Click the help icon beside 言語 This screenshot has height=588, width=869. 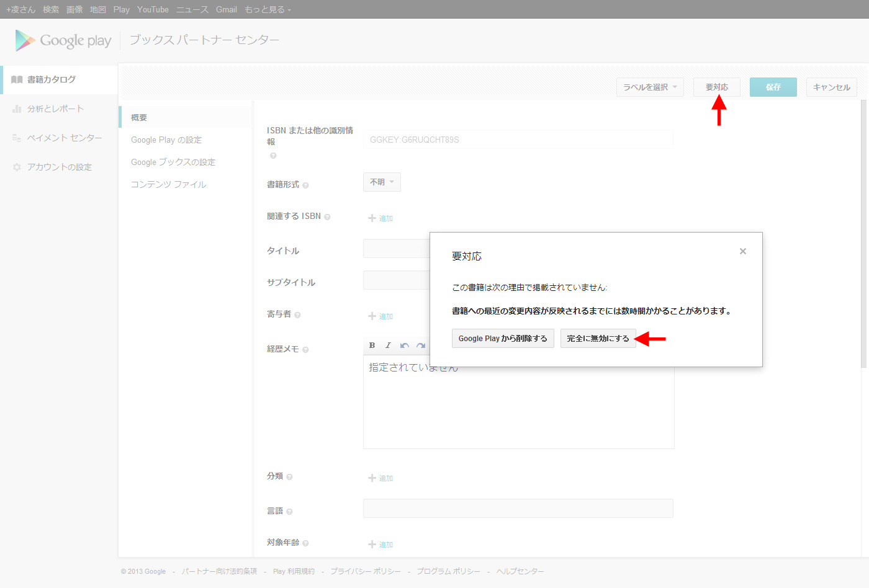point(289,512)
